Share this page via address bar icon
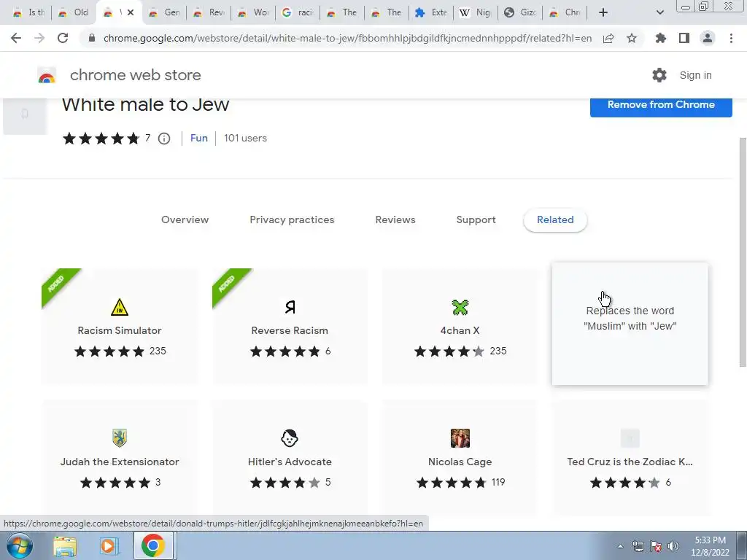This screenshot has width=747, height=560. (608, 38)
